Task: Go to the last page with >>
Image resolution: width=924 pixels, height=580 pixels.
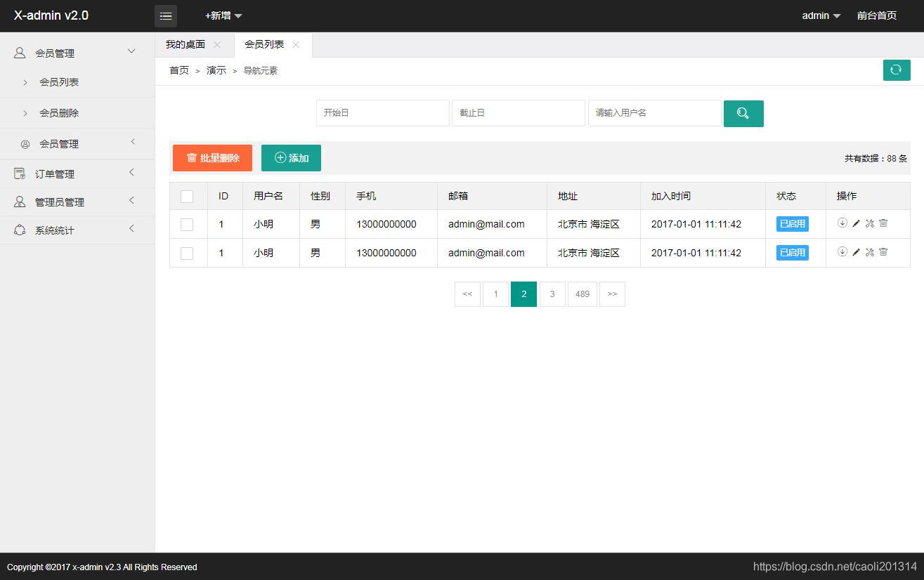Action: [x=612, y=294]
